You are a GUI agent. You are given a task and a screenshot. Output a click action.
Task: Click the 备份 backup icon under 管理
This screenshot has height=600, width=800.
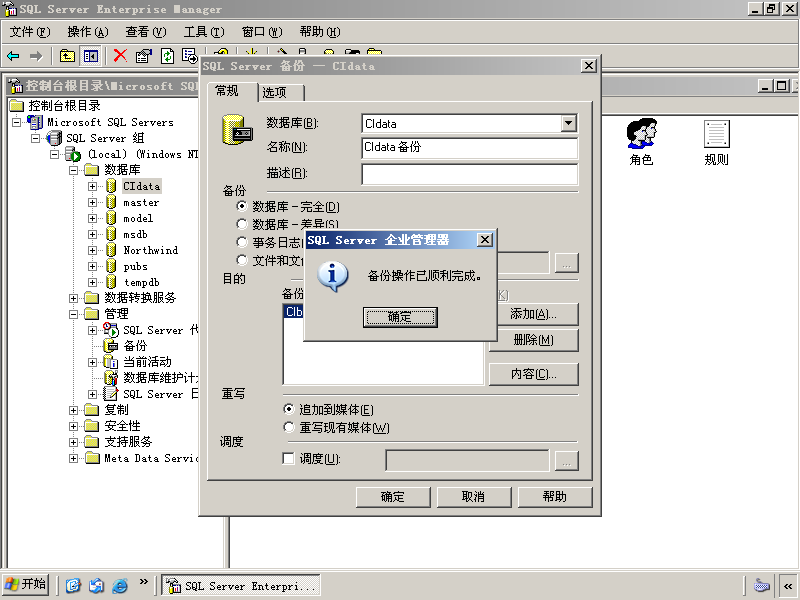[111, 346]
